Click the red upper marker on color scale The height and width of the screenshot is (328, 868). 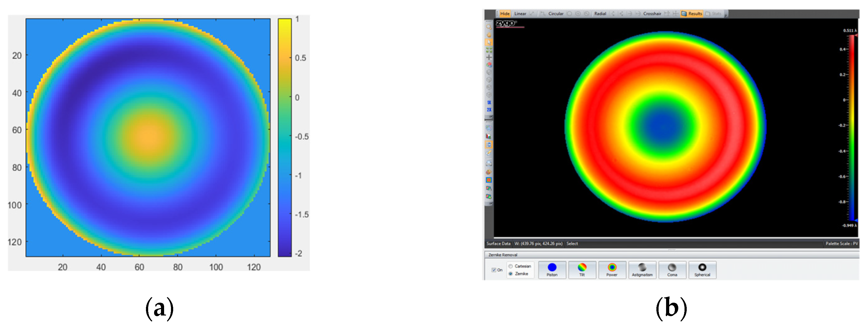click(855, 35)
